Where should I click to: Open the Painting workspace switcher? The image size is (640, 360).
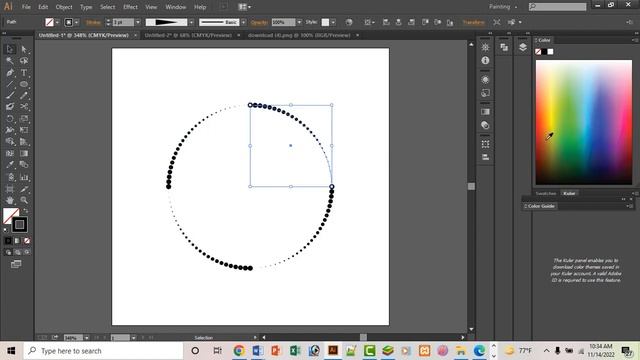click(x=503, y=7)
